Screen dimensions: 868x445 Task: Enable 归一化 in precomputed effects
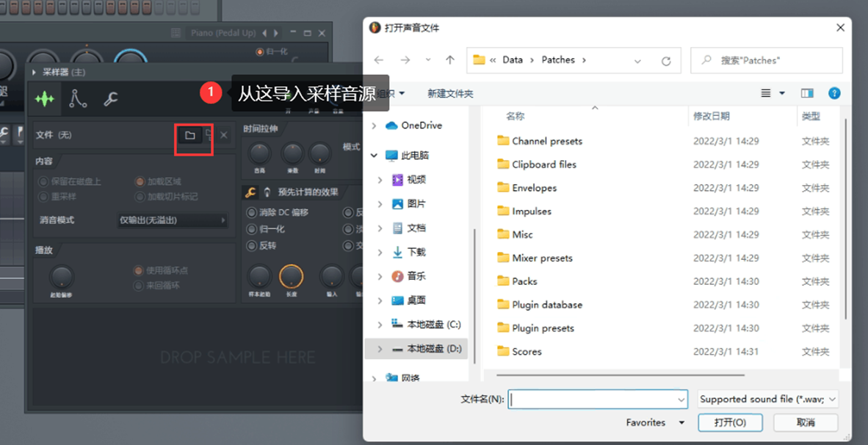point(253,229)
